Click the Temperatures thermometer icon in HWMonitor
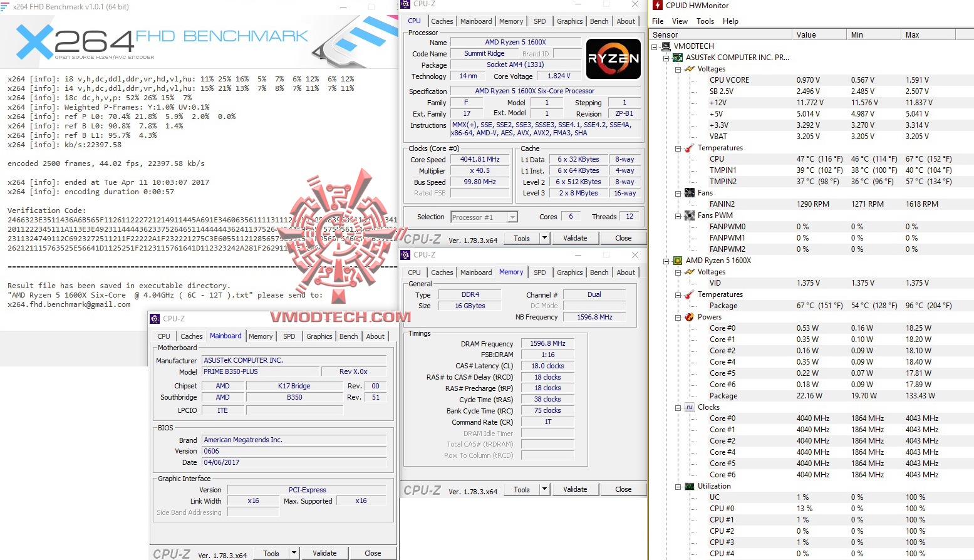 [x=689, y=148]
